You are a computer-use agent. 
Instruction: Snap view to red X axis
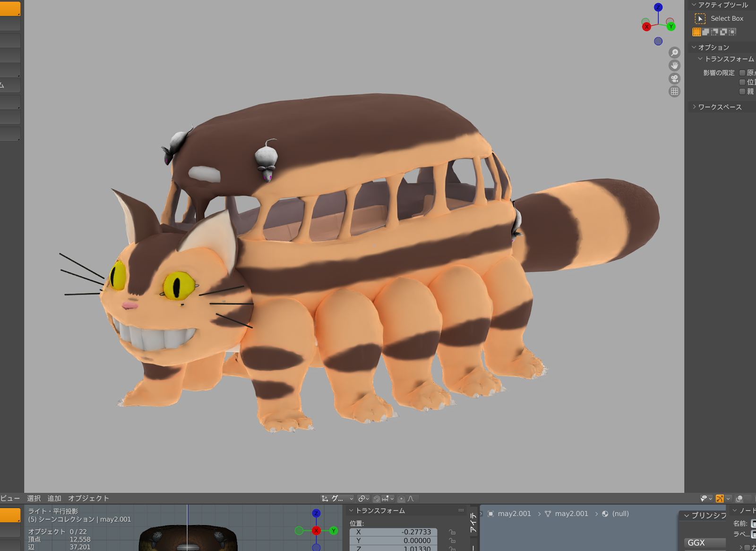point(646,27)
